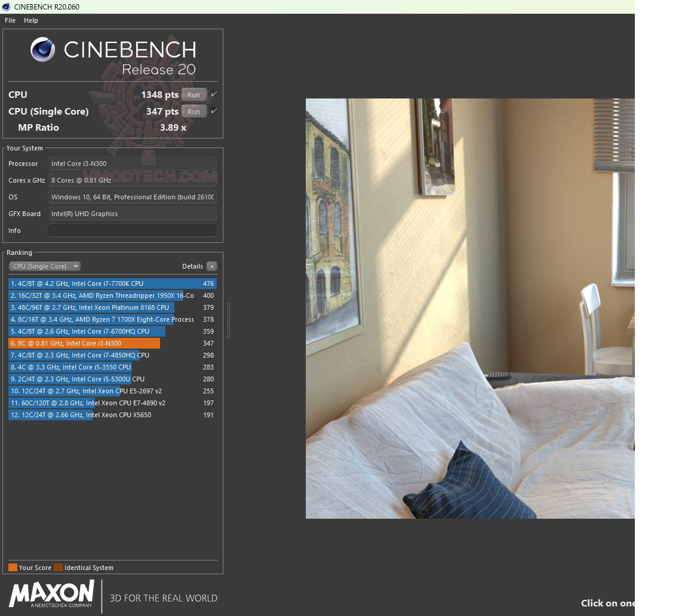The image size is (688, 616).
Task: Click the Processor field Intel Core i3-N300
Action: [x=133, y=164]
